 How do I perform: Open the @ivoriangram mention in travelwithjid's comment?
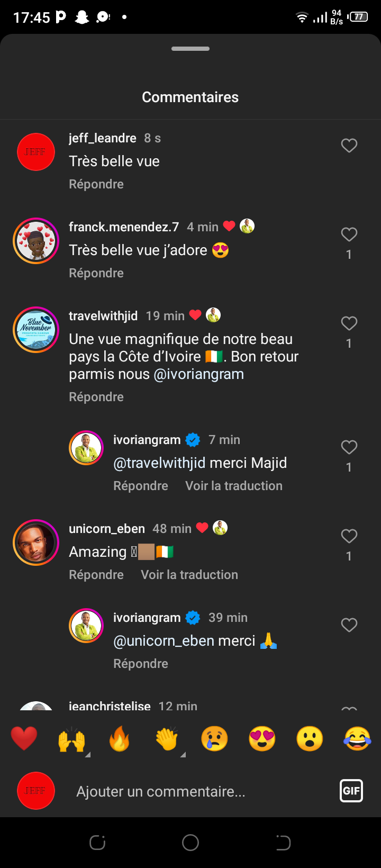[198, 374]
